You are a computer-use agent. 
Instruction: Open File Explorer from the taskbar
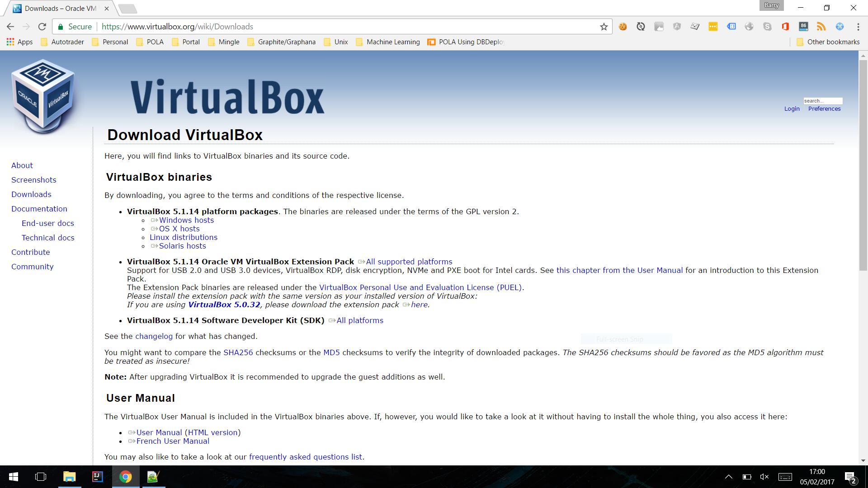(x=69, y=477)
